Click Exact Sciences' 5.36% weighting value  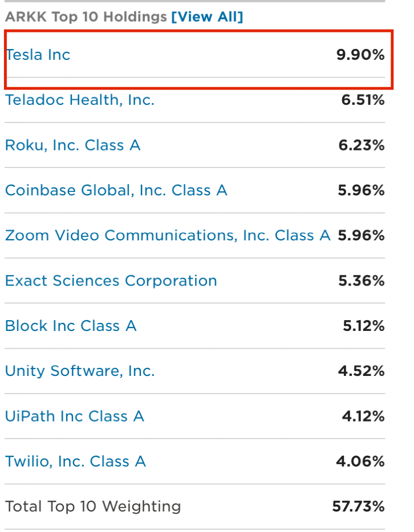[x=361, y=281]
